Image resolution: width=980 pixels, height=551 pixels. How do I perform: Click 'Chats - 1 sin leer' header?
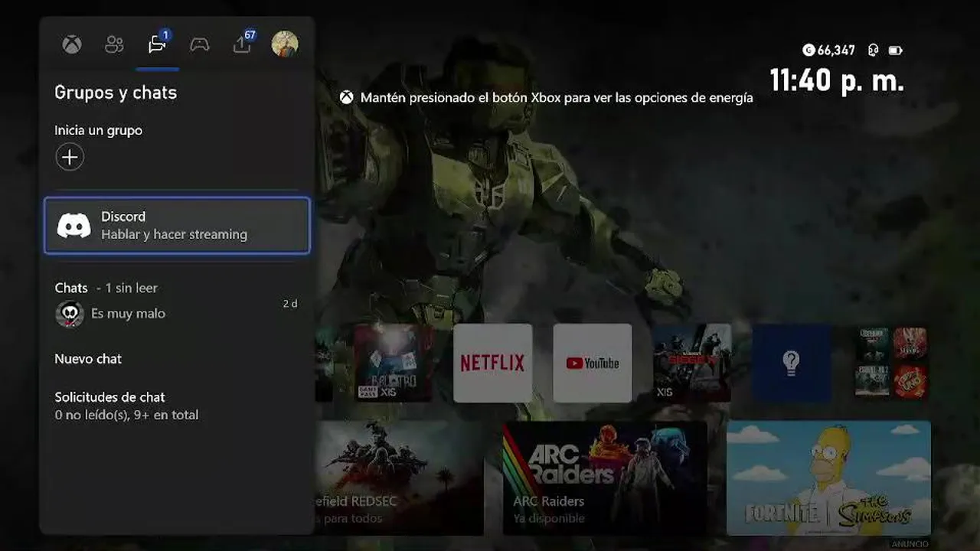106,288
